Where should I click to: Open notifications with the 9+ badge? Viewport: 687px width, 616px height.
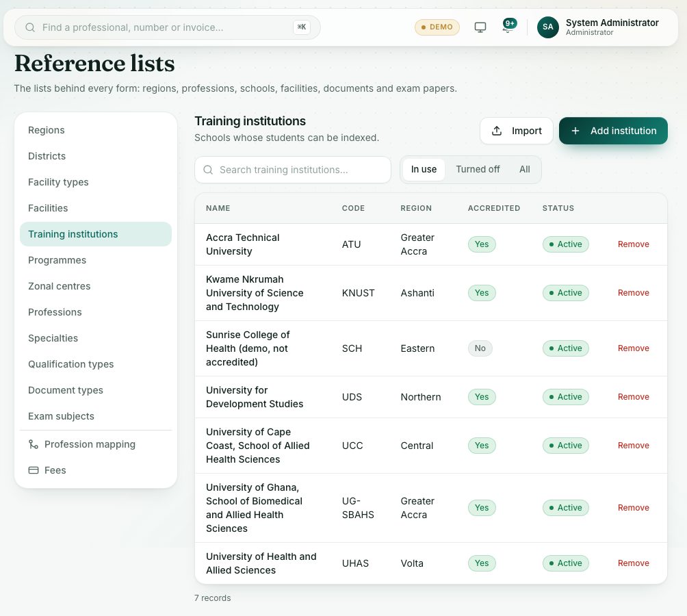pos(508,26)
